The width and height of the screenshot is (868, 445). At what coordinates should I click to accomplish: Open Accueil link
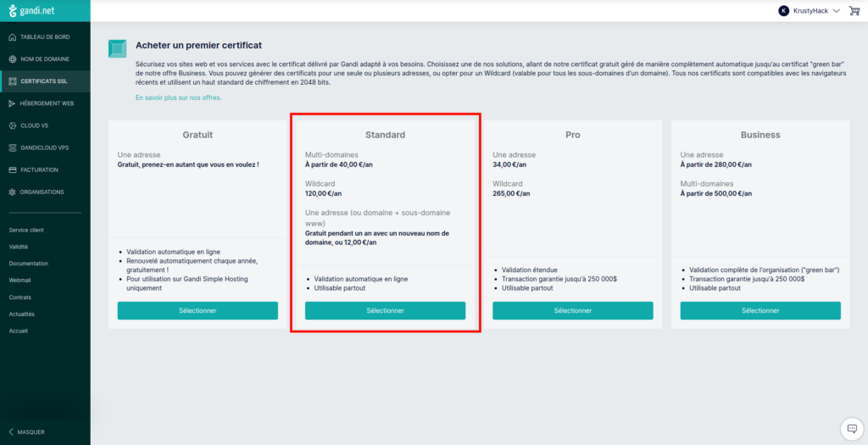[19, 331]
